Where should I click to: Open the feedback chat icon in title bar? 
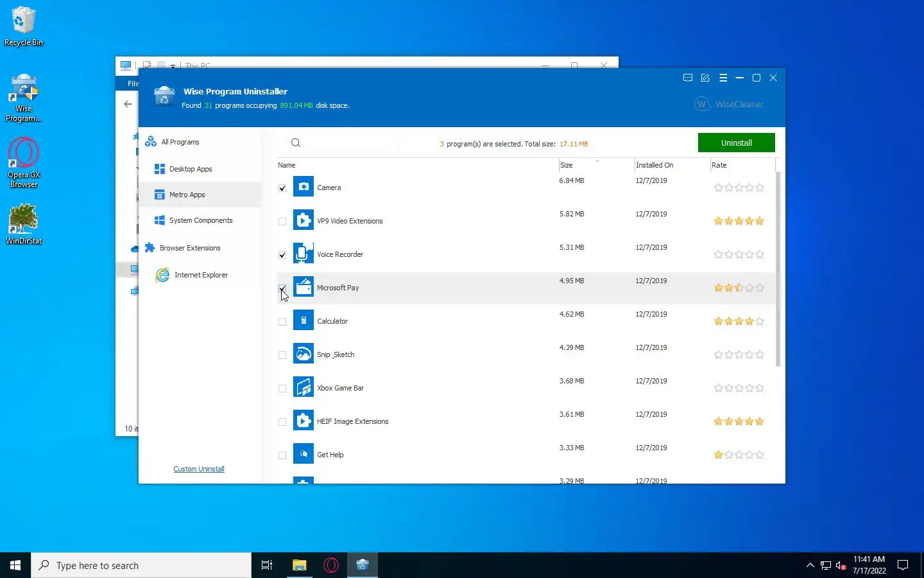[x=688, y=78]
